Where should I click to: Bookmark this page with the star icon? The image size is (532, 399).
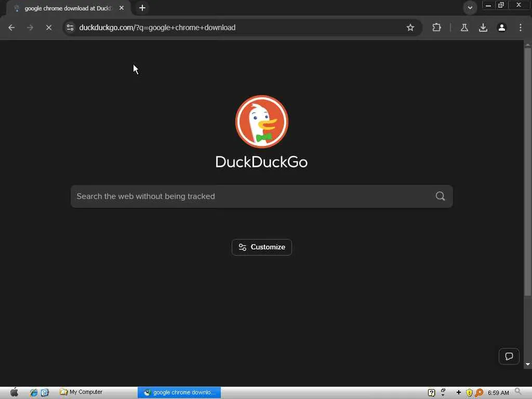(410, 28)
